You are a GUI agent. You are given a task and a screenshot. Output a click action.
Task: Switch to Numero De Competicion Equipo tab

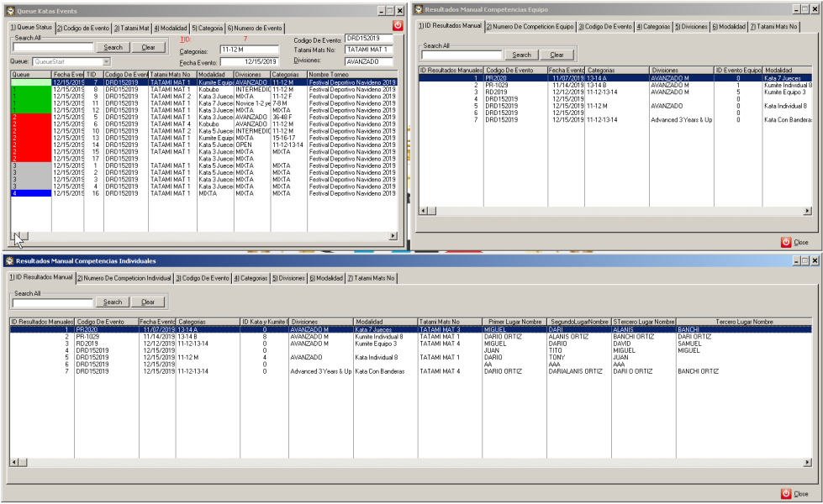(530, 27)
